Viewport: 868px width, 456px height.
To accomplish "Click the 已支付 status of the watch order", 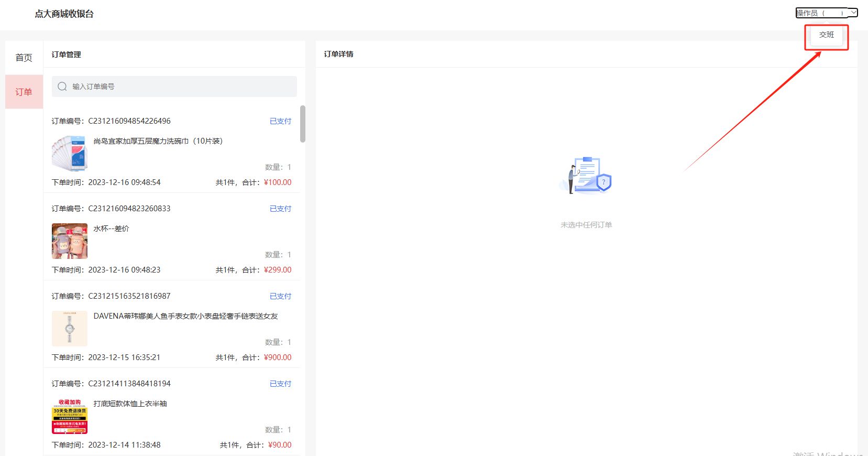I will pyautogui.click(x=280, y=296).
